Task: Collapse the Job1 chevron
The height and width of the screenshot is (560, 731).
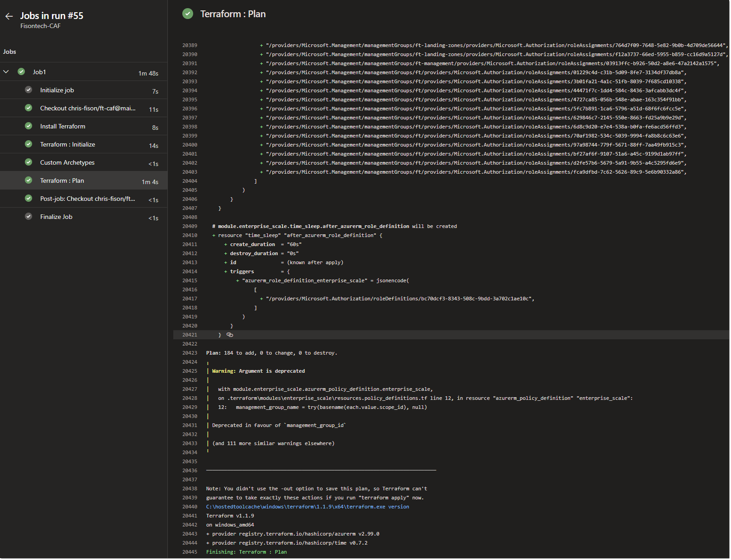Action: pyautogui.click(x=6, y=72)
